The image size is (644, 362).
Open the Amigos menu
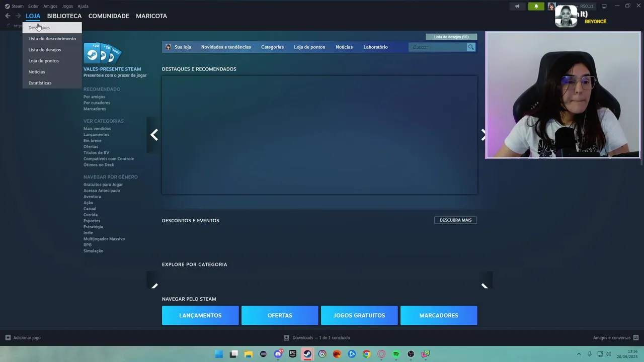[x=50, y=7]
